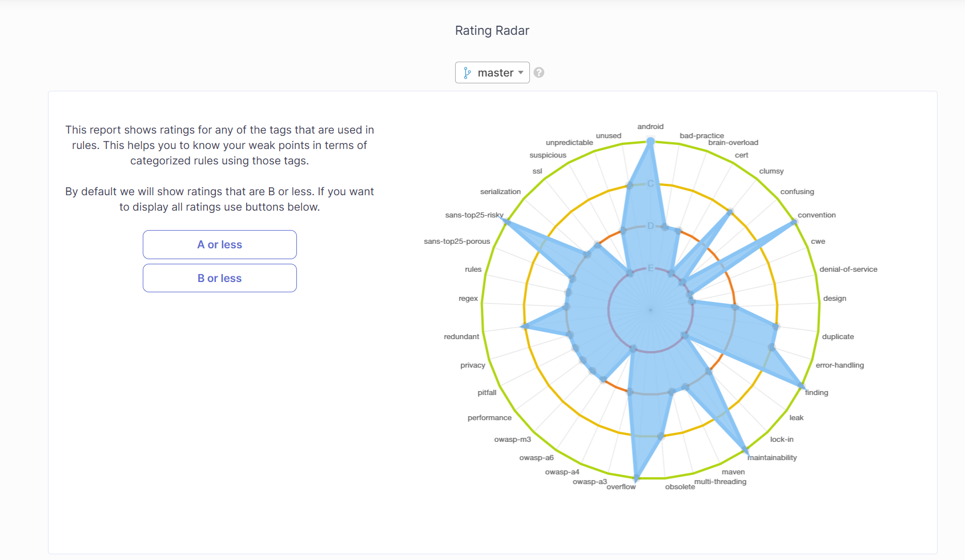Viewport: 965px width, 560px height.
Task: Click the sans-top25-risky data point
Action: point(505,221)
